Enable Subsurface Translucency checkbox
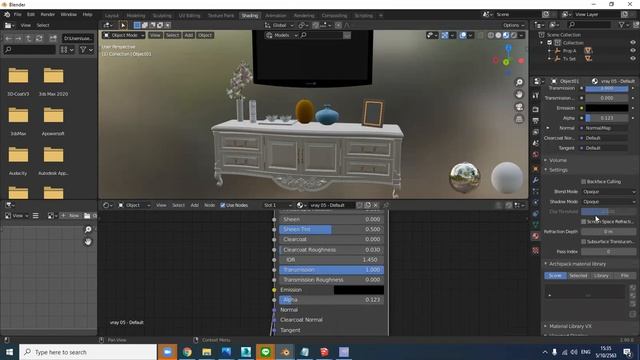The height and width of the screenshot is (360, 640). (583, 242)
